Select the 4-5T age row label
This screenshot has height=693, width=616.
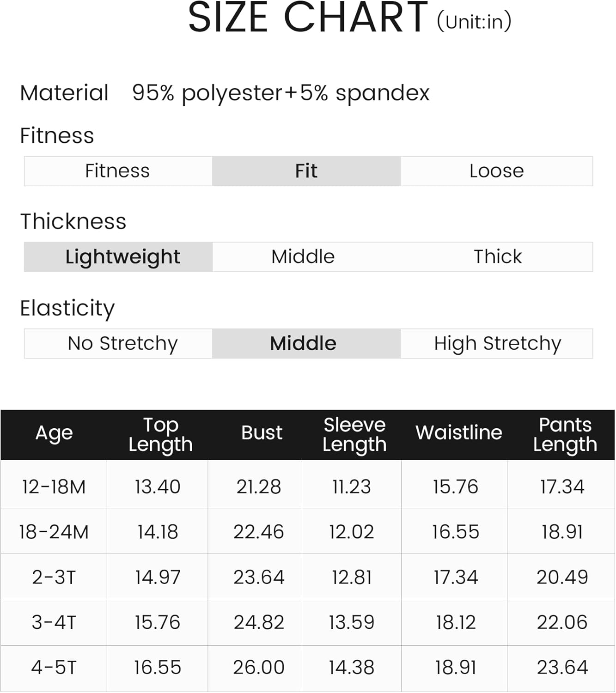pyautogui.click(x=54, y=668)
